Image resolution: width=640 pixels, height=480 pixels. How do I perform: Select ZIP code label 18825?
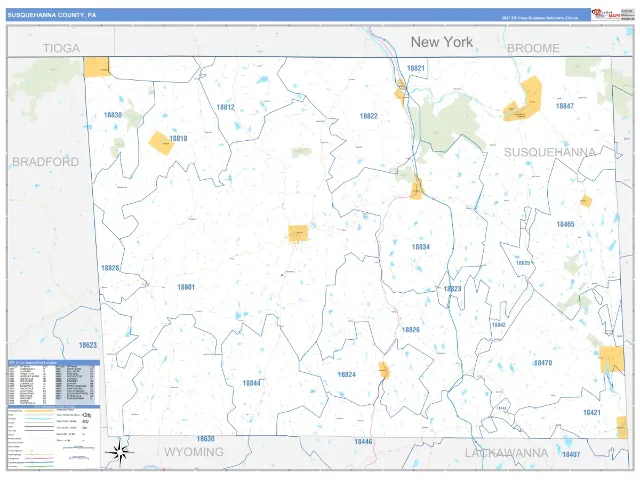(x=523, y=263)
